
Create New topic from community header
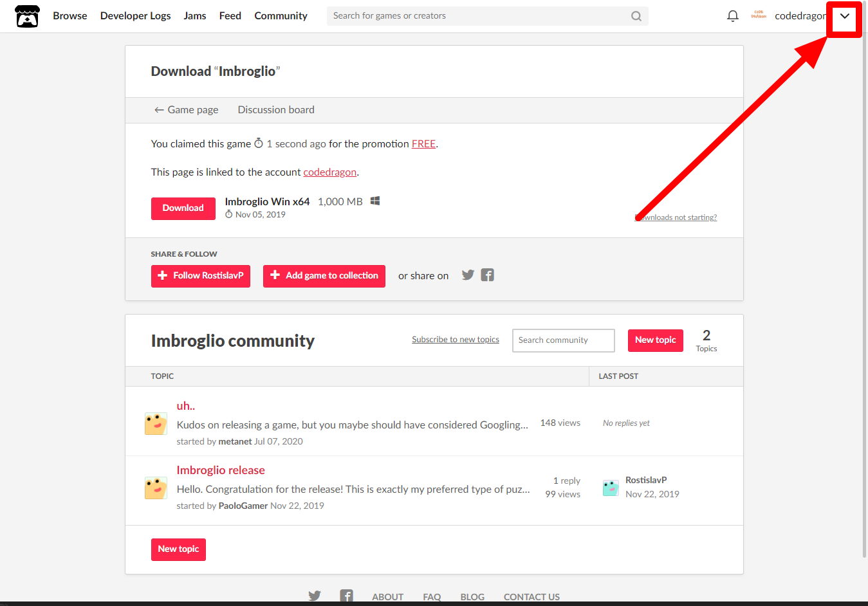tap(656, 340)
